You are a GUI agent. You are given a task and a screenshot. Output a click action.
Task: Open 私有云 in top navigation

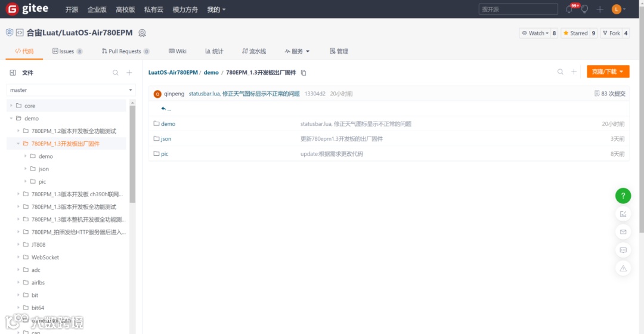coord(154,10)
